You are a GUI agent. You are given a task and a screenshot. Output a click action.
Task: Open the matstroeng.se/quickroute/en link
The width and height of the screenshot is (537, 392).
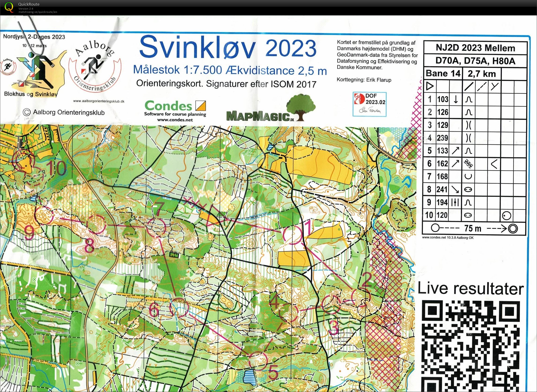coord(38,12)
